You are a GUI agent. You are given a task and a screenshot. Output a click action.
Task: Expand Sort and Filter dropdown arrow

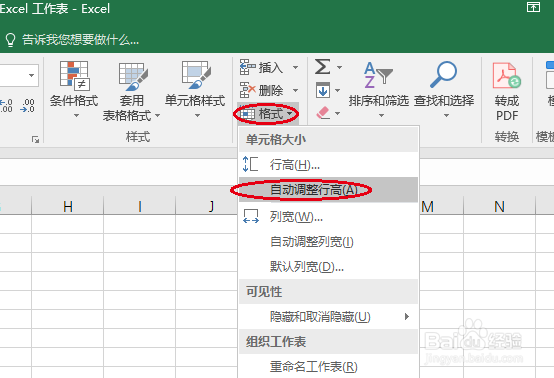click(381, 116)
